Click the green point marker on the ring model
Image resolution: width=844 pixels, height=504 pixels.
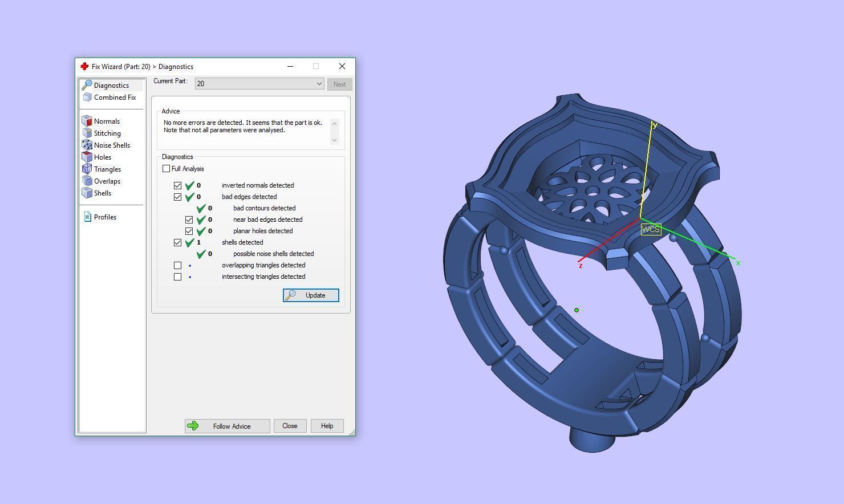[577, 310]
